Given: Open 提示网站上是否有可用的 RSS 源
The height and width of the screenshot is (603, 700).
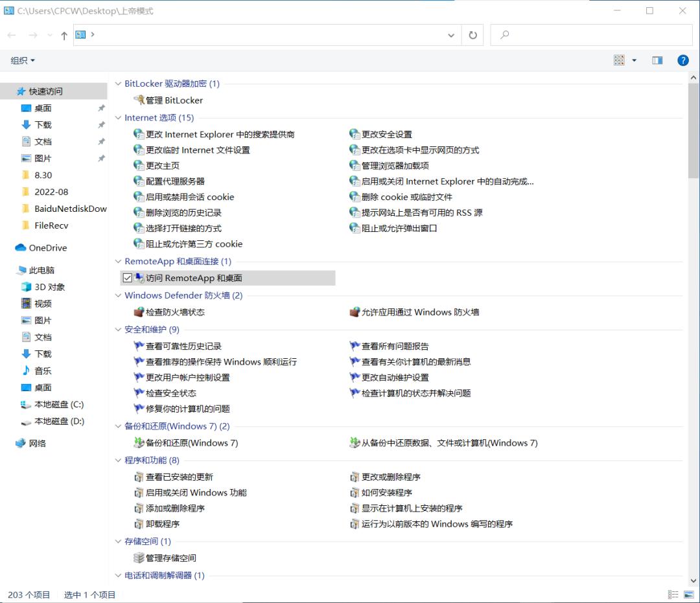Looking at the screenshot, I should click(x=422, y=212).
